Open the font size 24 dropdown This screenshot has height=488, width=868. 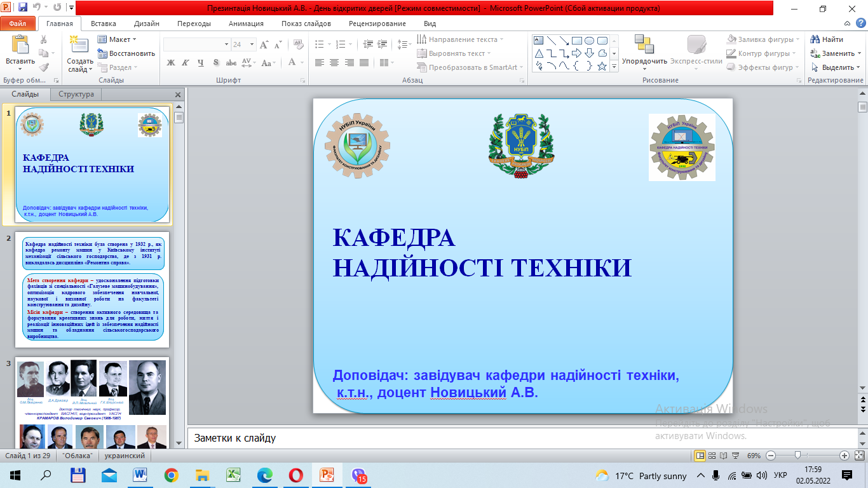pos(252,44)
